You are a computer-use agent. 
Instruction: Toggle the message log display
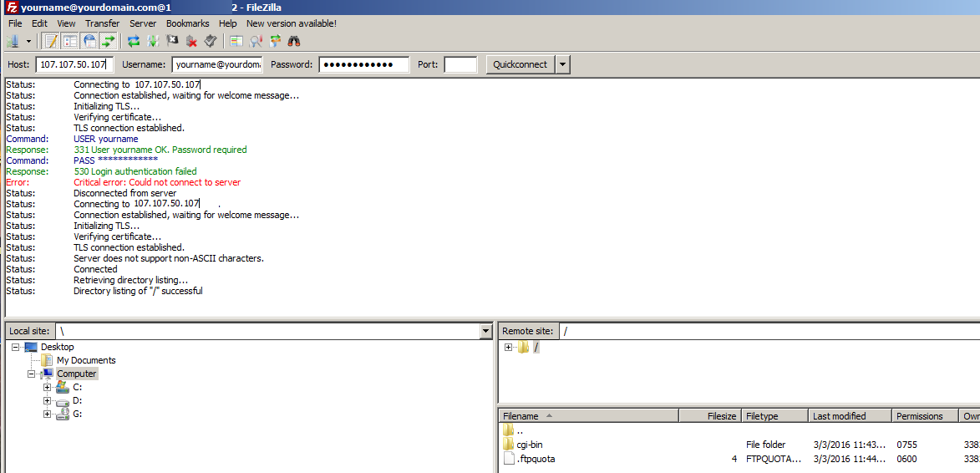50,40
